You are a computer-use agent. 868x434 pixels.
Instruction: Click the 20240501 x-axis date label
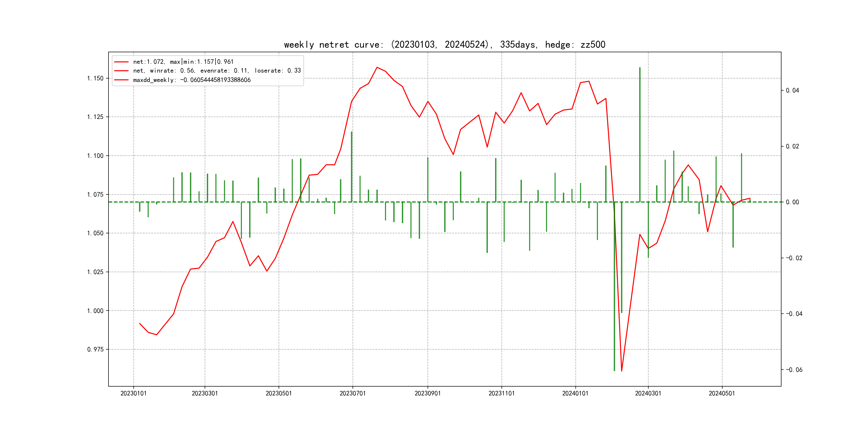(x=722, y=394)
